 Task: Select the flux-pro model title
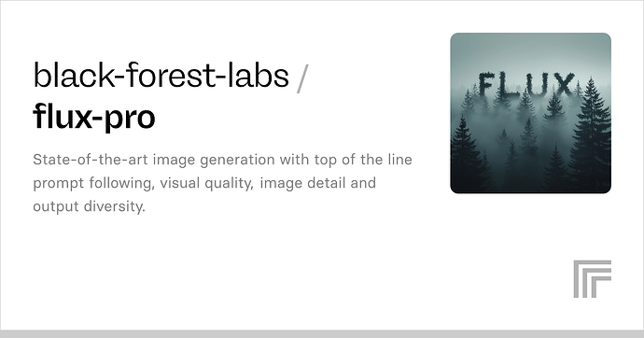pos(94,117)
